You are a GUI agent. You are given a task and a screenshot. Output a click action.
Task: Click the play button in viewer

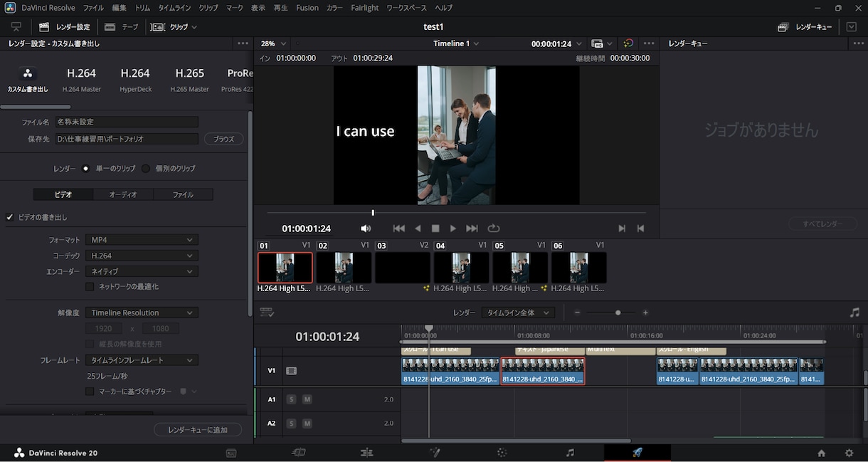453,229
